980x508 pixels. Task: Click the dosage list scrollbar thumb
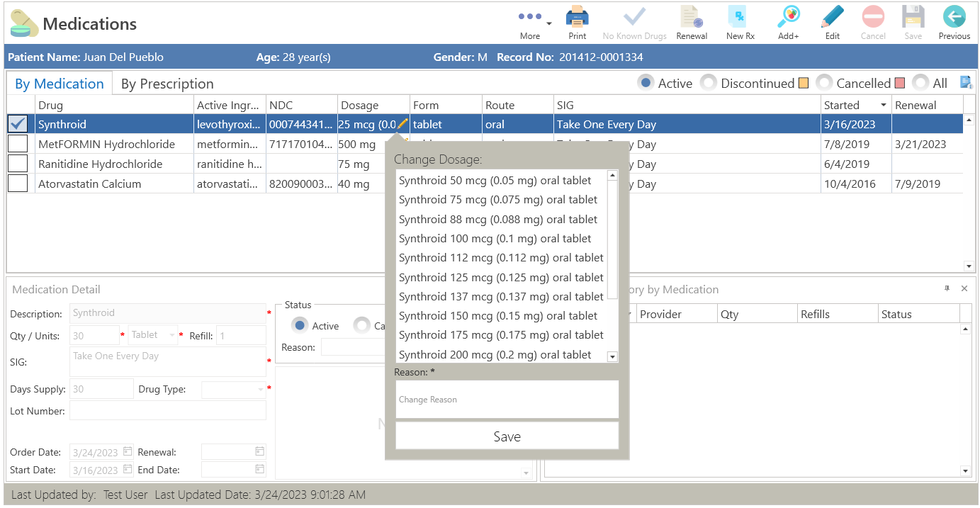613,240
